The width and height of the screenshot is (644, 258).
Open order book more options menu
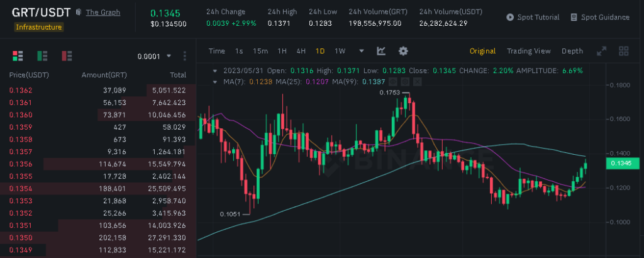click(x=184, y=56)
